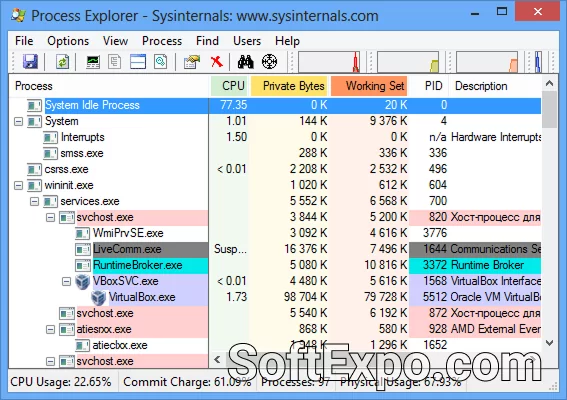The width and height of the screenshot is (567, 400).
Task: Collapse the VBoxSVC.exe tree node
Action: click(x=67, y=281)
